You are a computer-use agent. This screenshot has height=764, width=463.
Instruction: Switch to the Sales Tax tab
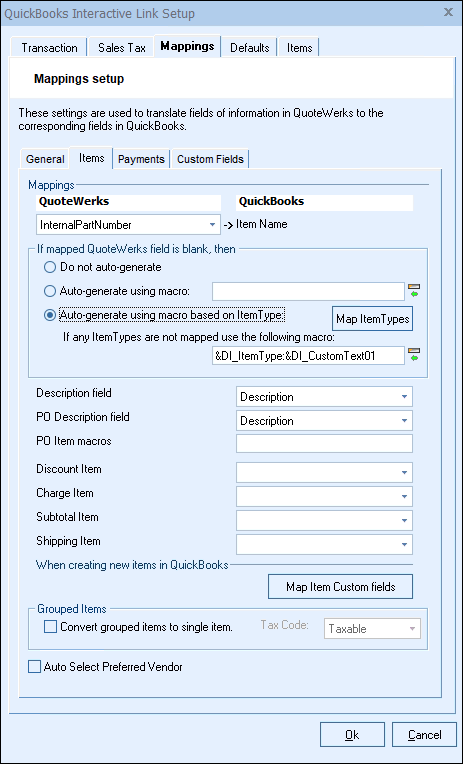[x=122, y=48]
